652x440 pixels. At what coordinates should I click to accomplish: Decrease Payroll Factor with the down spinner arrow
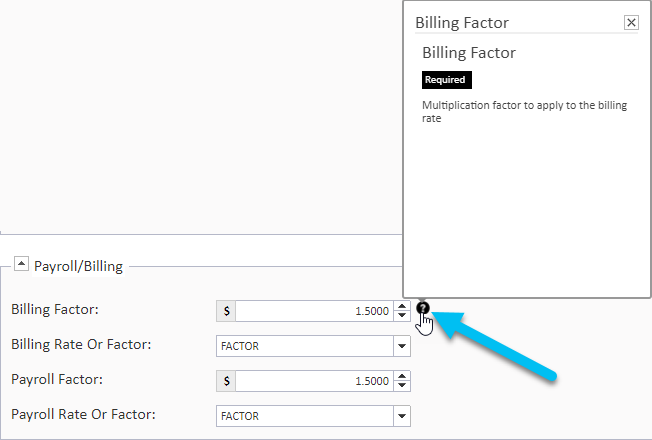402,386
